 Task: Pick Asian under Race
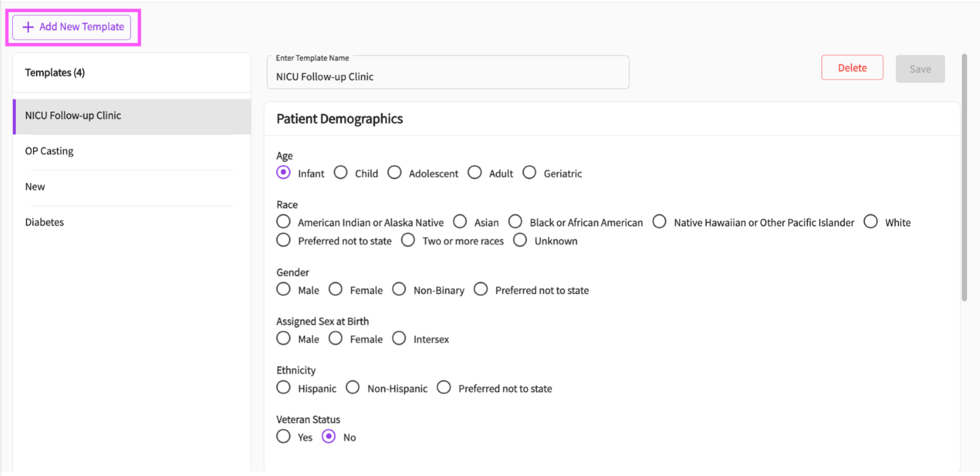(x=460, y=222)
